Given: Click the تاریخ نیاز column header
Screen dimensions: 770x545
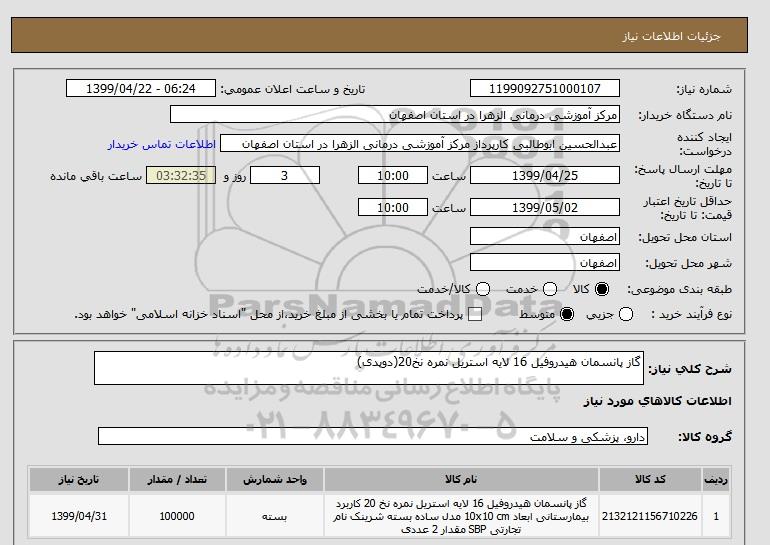Looking at the screenshot, I should click(79, 480).
